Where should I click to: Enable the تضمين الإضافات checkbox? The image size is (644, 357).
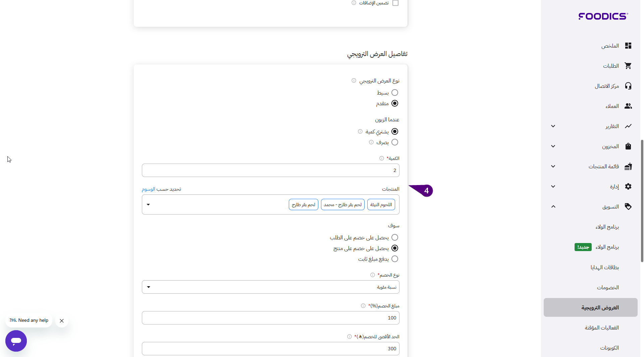pyautogui.click(x=395, y=3)
